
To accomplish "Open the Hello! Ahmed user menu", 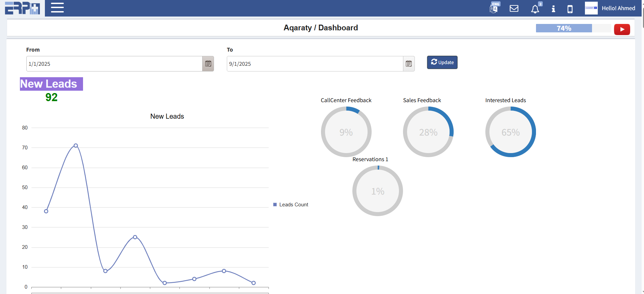I will pyautogui.click(x=618, y=8).
